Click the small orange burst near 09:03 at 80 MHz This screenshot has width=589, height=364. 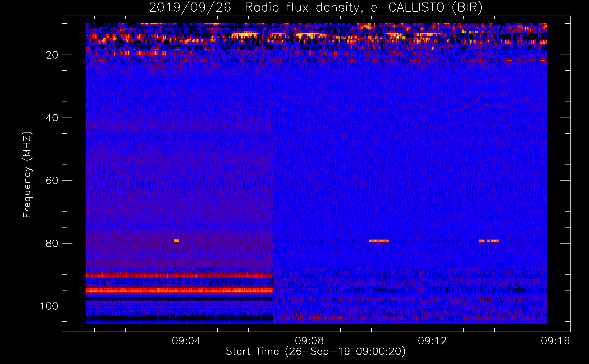point(177,241)
